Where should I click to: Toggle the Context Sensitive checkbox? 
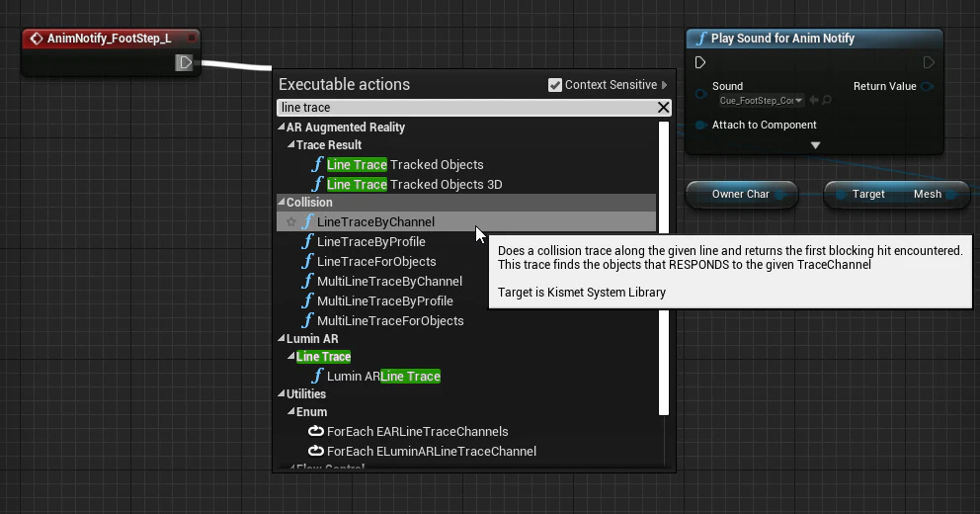click(x=554, y=85)
